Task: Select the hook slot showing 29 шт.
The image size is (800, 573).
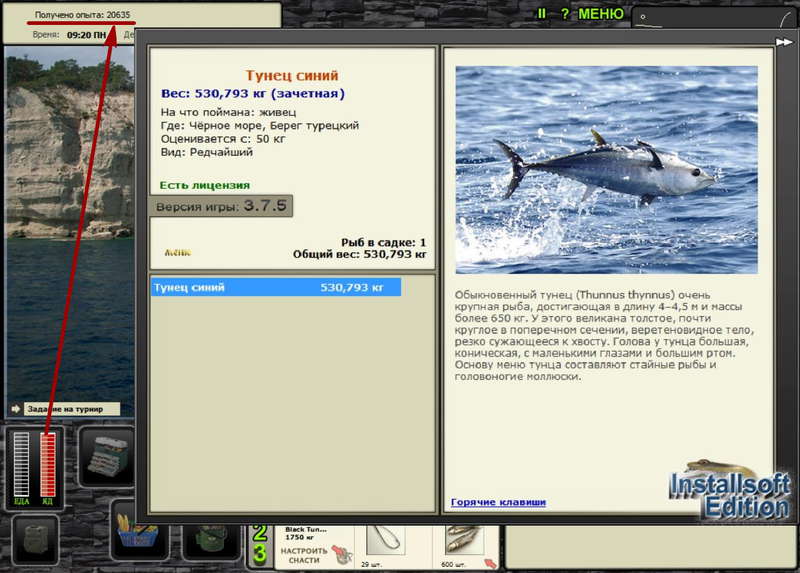Action: point(386,541)
